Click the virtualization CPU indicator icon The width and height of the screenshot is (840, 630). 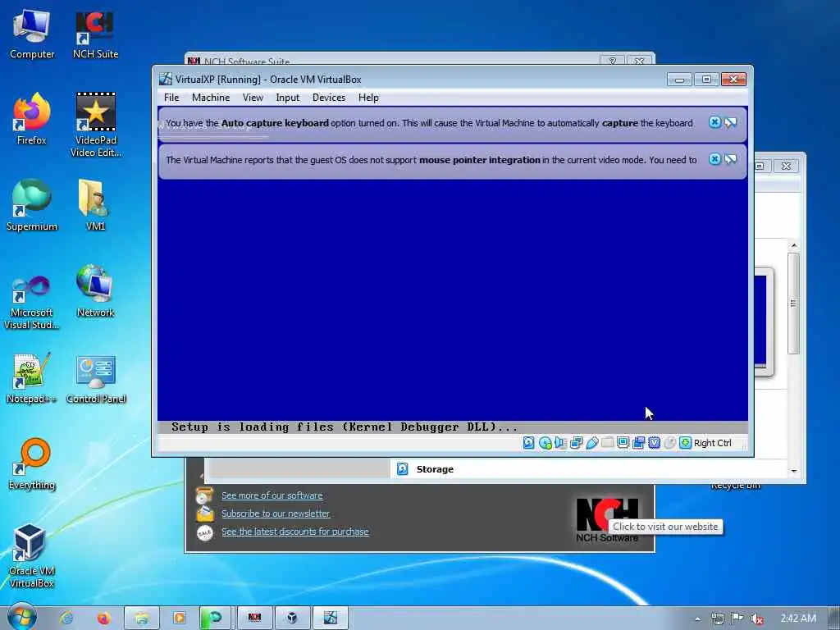pyautogui.click(x=654, y=442)
